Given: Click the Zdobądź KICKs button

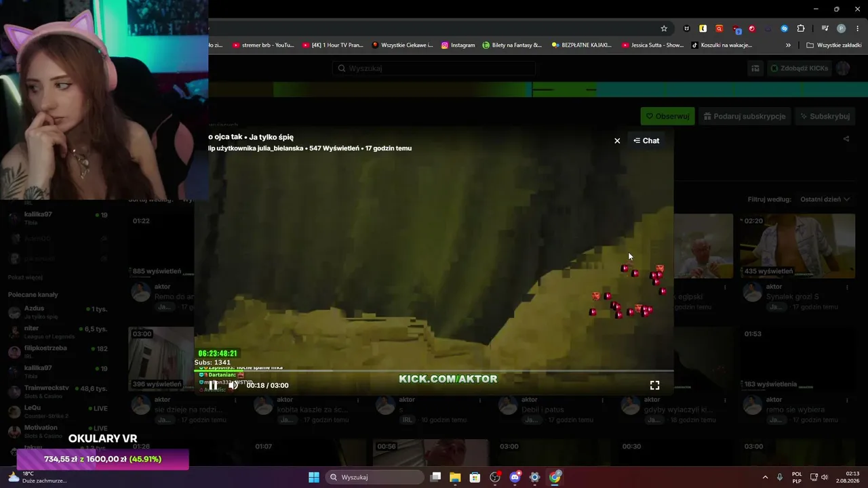Looking at the screenshot, I should pos(800,68).
